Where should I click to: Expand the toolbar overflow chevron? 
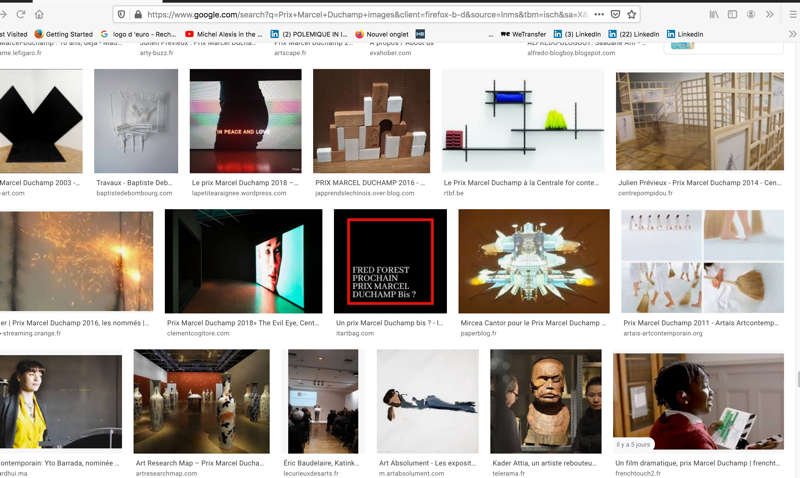[x=769, y=14]
